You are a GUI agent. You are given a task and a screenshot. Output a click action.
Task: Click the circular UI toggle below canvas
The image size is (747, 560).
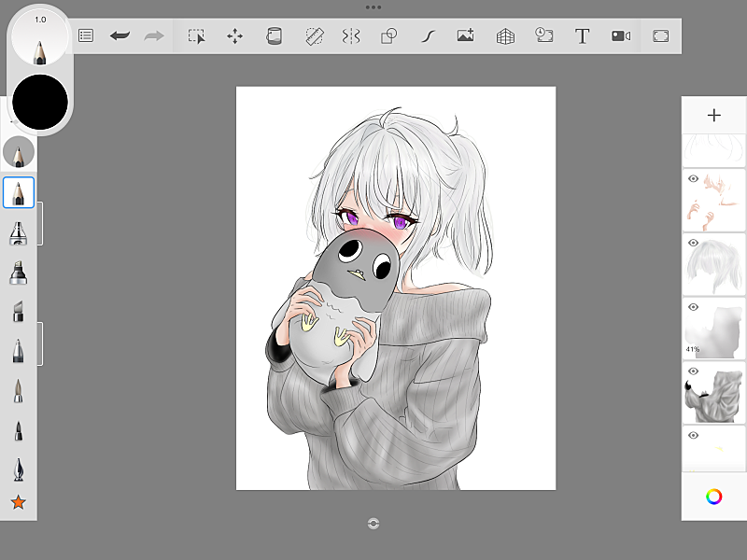point(373,524)
